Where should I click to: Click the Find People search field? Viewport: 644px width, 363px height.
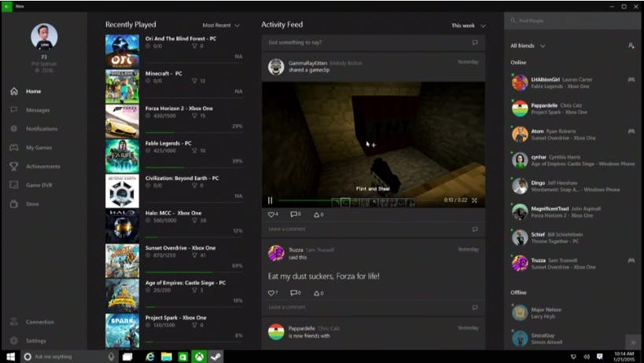573,20
